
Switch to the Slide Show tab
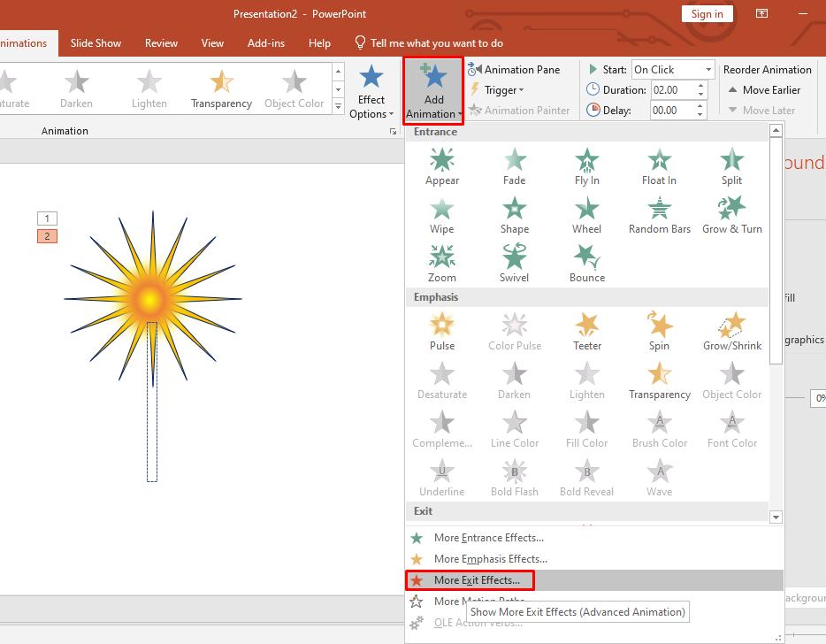(x=96, y=42)
